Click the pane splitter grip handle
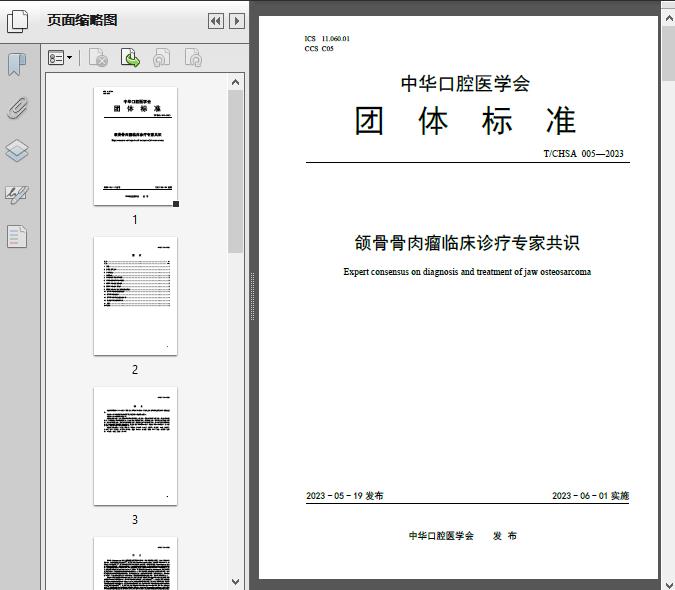 (253, 297)
